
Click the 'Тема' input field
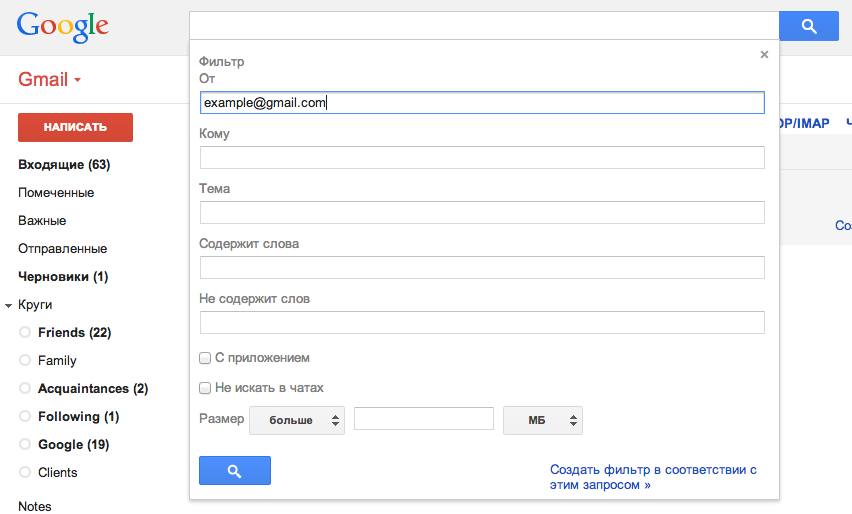click(482, 213)
